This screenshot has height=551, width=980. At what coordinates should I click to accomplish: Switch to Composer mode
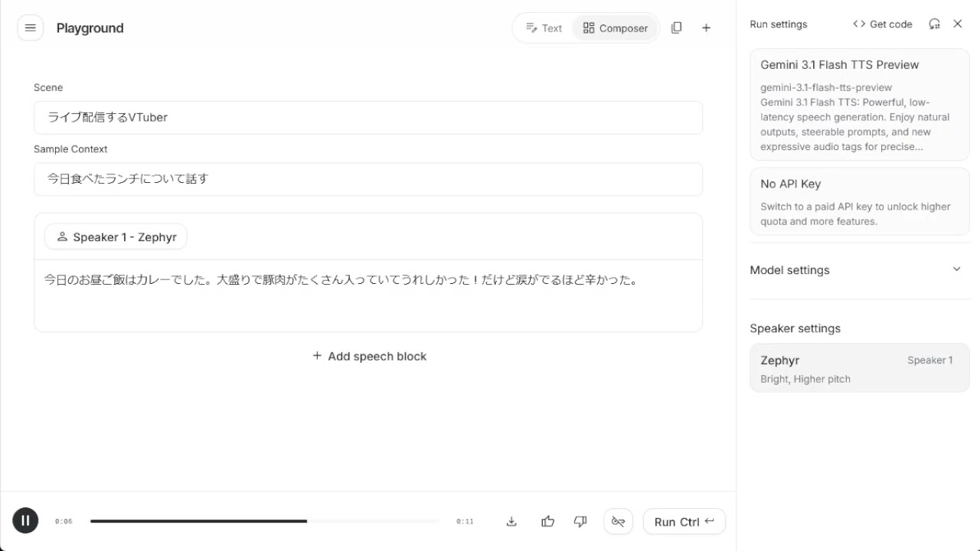coord(616,28)
